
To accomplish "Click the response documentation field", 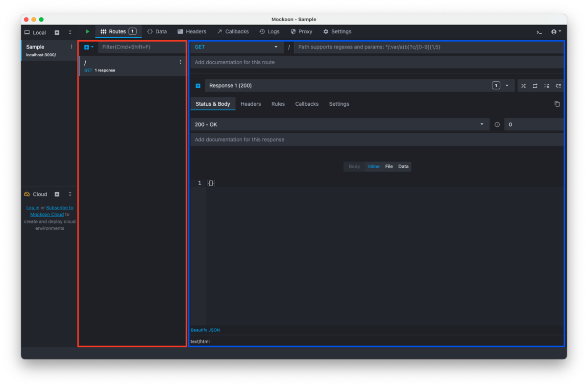I will tap(377, 140).
